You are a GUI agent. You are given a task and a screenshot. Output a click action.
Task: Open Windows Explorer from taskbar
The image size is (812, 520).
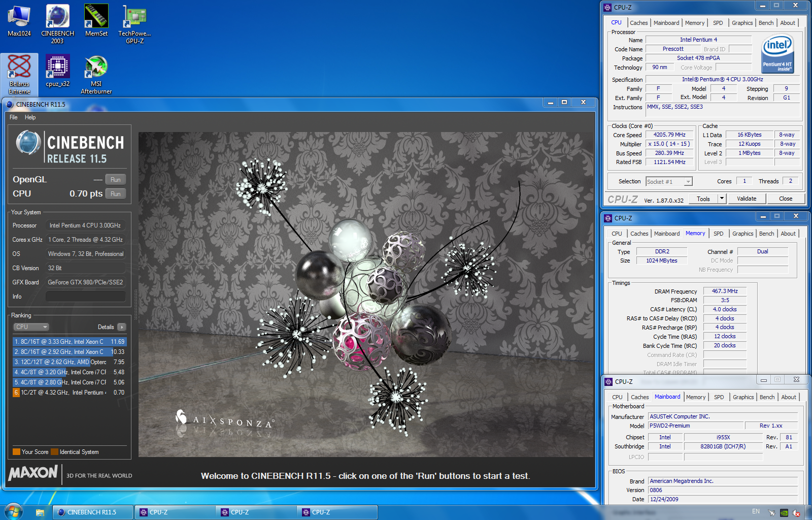[40, 512]
